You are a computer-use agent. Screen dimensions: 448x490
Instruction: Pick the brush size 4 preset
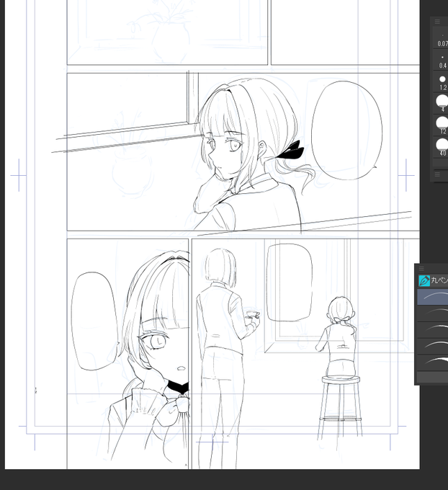point(441,103)
